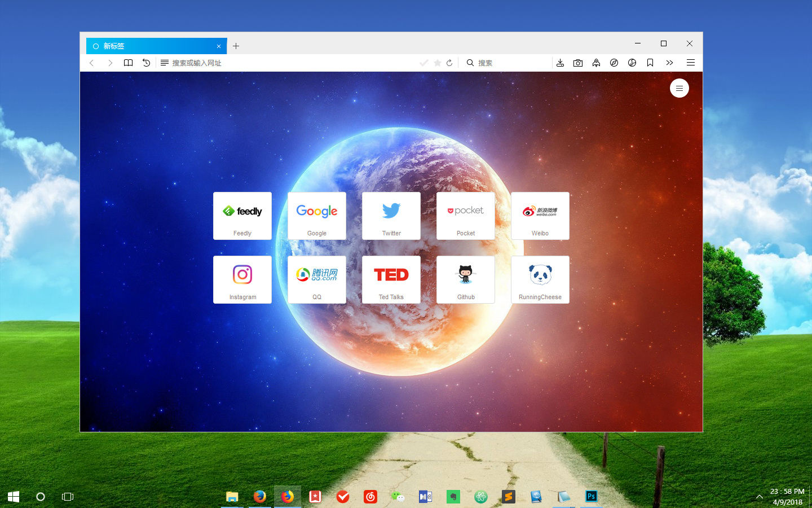
Task: Open the Github speed dial tile
Action: coord(466,280)
